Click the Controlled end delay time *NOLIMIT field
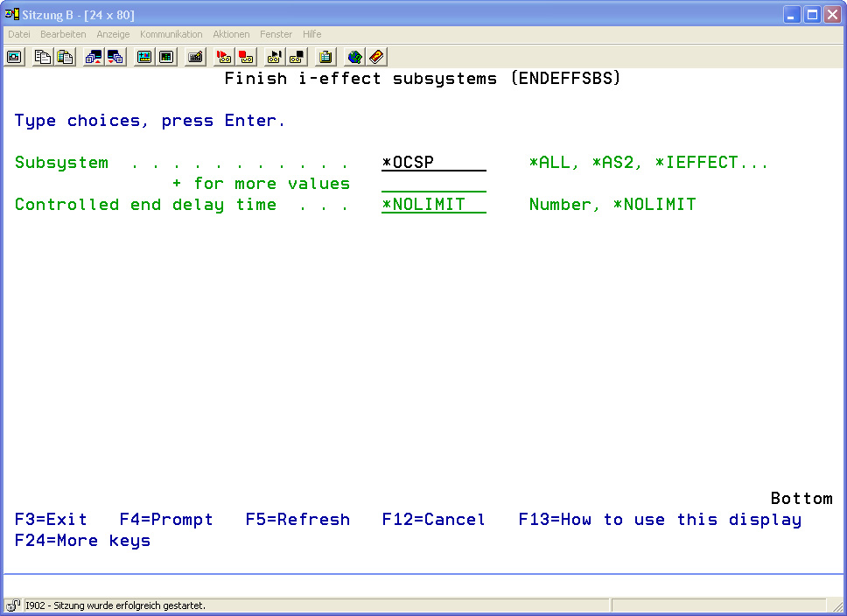Viewport: 847px width, 616px height. pyautogui.click(x=433, y=205)
